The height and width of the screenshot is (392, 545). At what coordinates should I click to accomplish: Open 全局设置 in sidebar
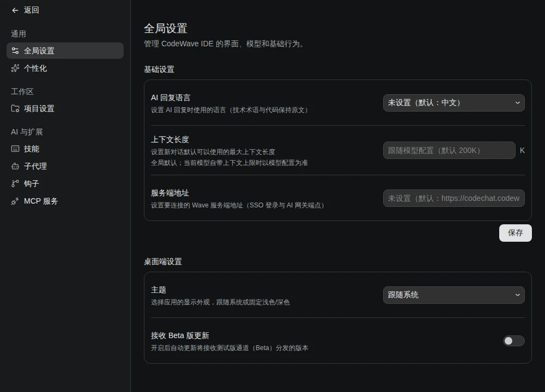[x=65, y=51]
